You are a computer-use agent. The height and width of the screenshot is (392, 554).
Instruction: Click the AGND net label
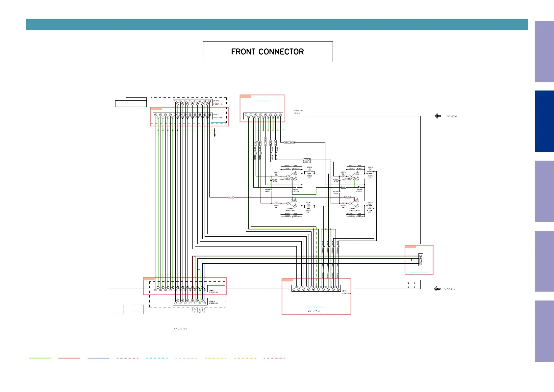pyautogui.click(x=343, y=187)
